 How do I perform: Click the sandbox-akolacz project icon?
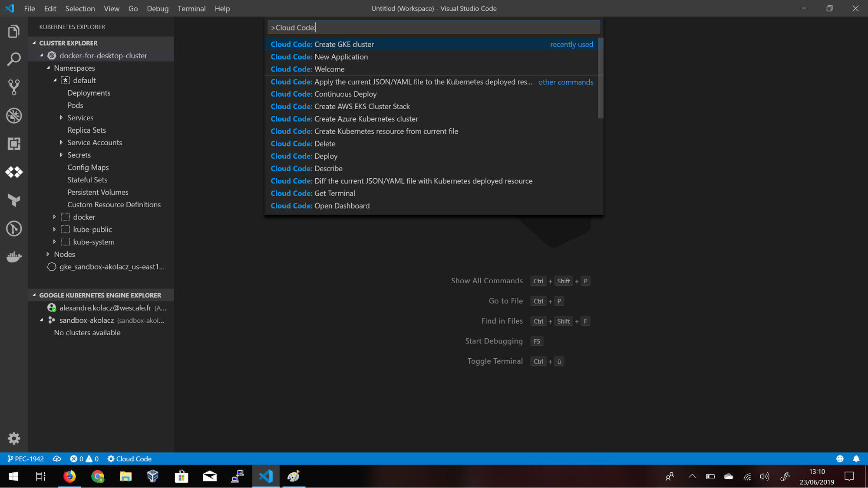[x=52, y=320]
